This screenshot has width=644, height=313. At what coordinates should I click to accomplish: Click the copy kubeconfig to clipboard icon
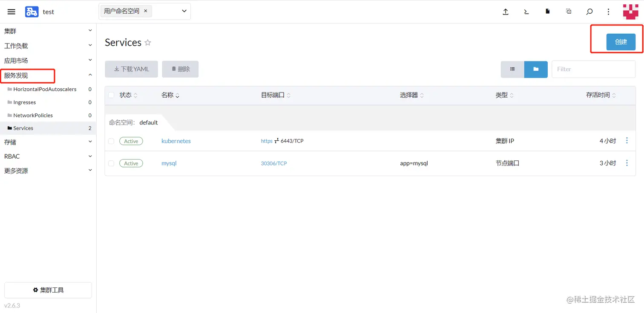(569, 12)
